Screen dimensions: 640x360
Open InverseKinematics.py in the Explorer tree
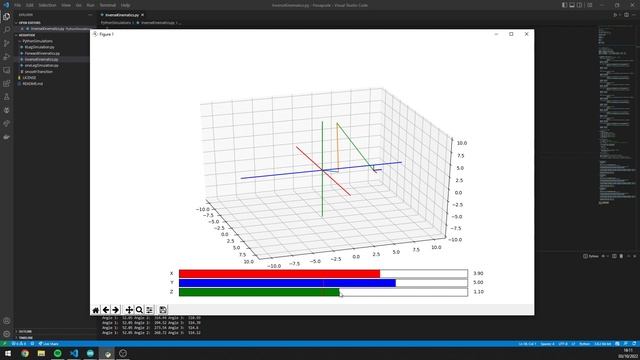[x=41, y=59]
